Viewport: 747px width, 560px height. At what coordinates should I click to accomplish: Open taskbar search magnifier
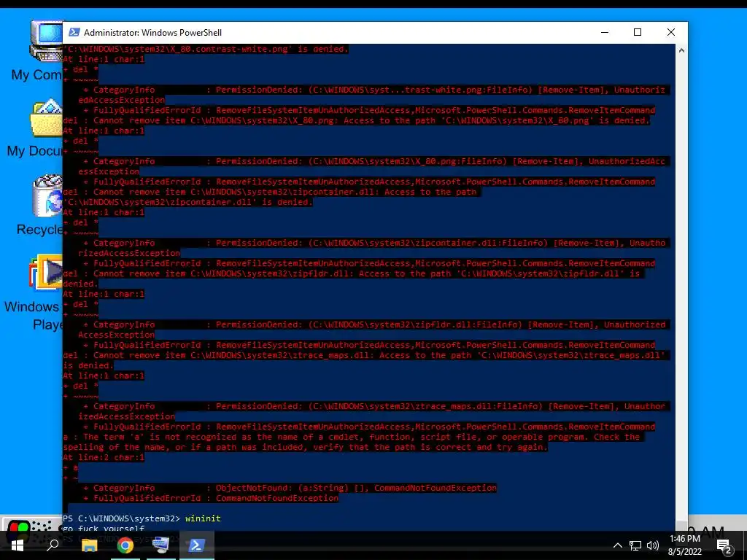53,545
